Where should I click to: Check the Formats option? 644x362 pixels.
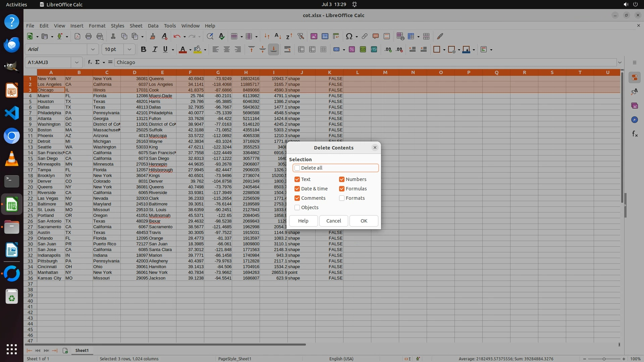coord(342,198)
